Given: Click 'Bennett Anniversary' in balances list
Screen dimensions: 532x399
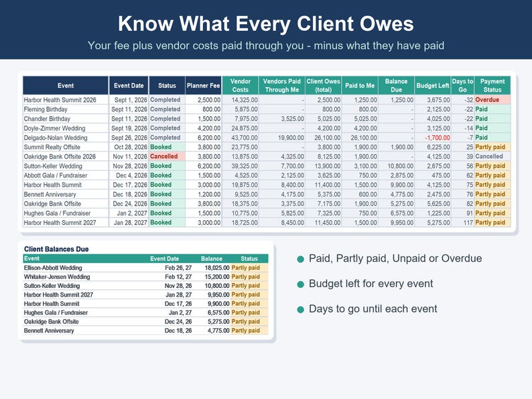Looking at the screenshot, I should (48, 331).
